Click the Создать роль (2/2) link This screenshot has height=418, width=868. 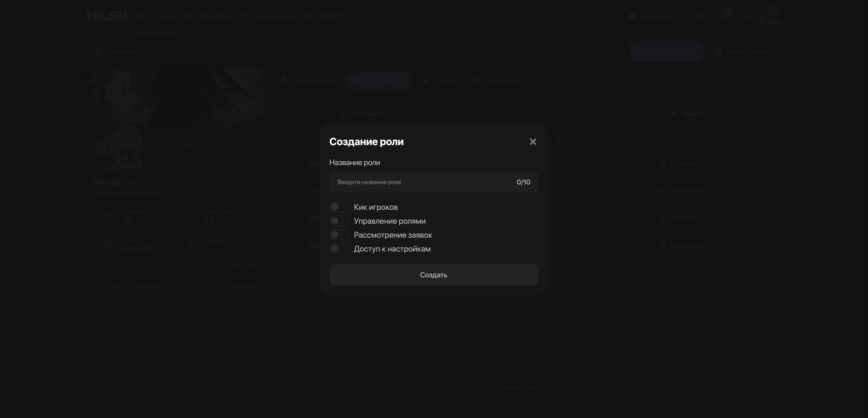click(525, 387)
